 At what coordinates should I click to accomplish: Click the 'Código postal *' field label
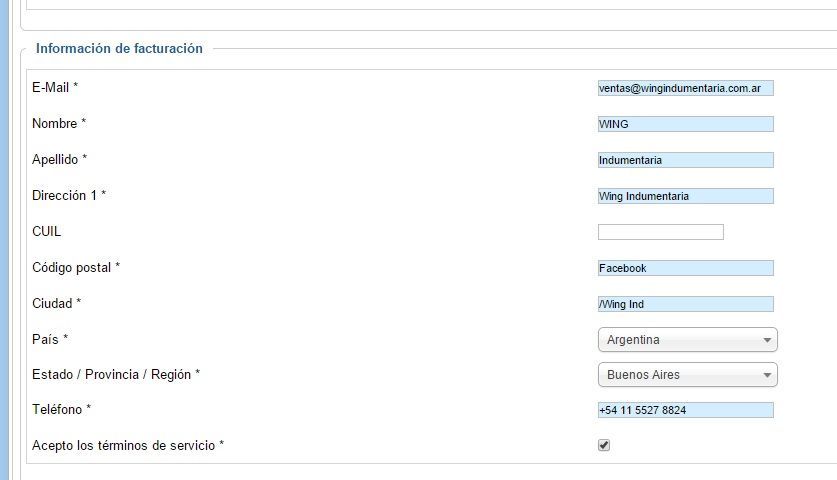pos(76,267)
